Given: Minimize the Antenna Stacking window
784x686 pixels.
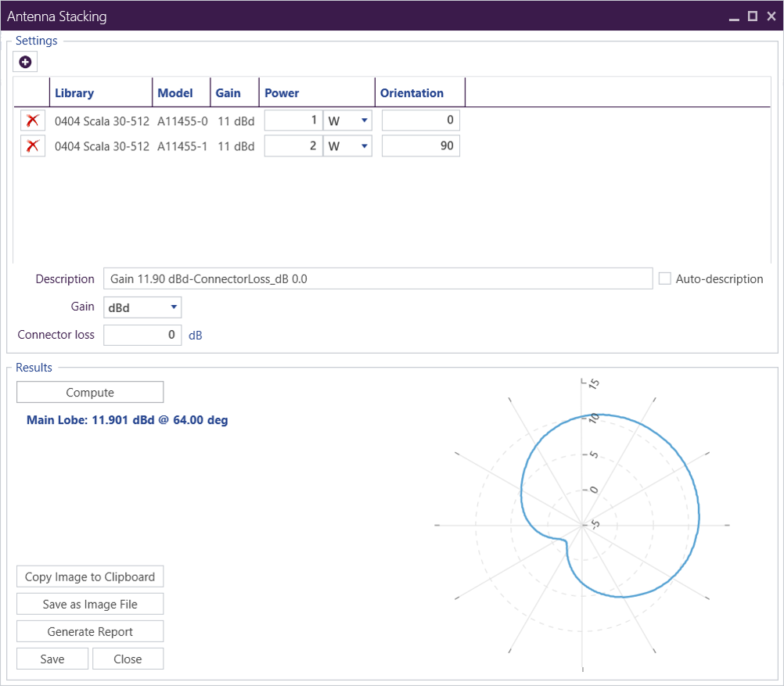Looking at the screenshot, I should pos(734,16).
